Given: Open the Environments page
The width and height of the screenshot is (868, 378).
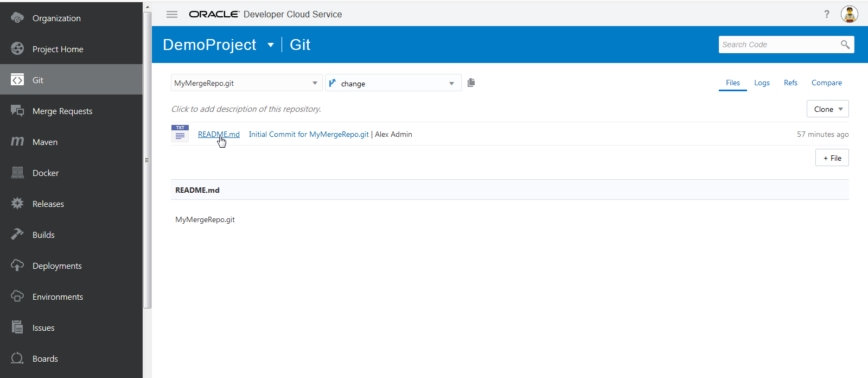Looking at the screenshot, I should pos(71,297).
